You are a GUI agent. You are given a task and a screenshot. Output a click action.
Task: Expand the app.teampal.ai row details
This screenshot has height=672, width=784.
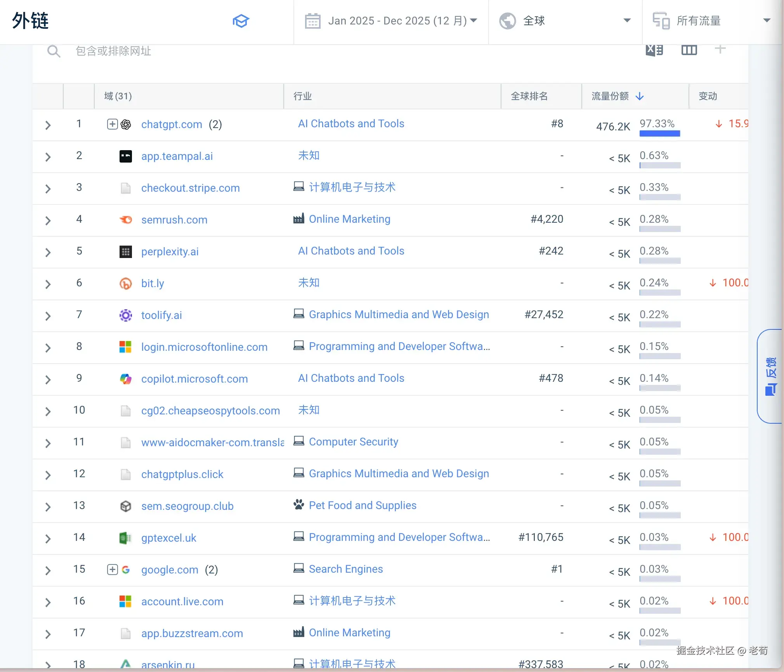pyautogui.click(x=48, y=157)
